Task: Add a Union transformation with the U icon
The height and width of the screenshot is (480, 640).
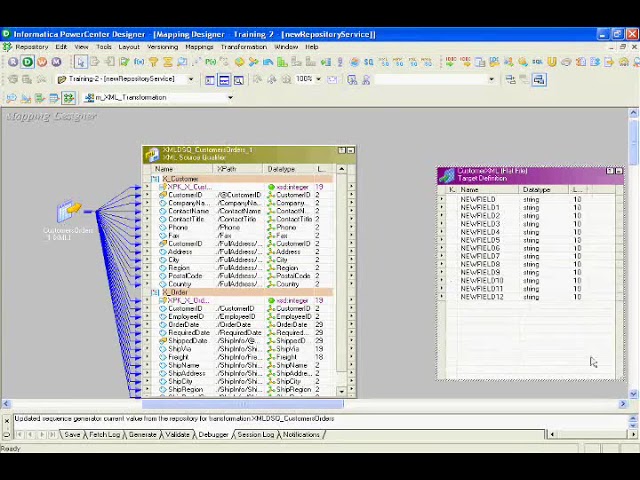Action: (x=552, y=62)
